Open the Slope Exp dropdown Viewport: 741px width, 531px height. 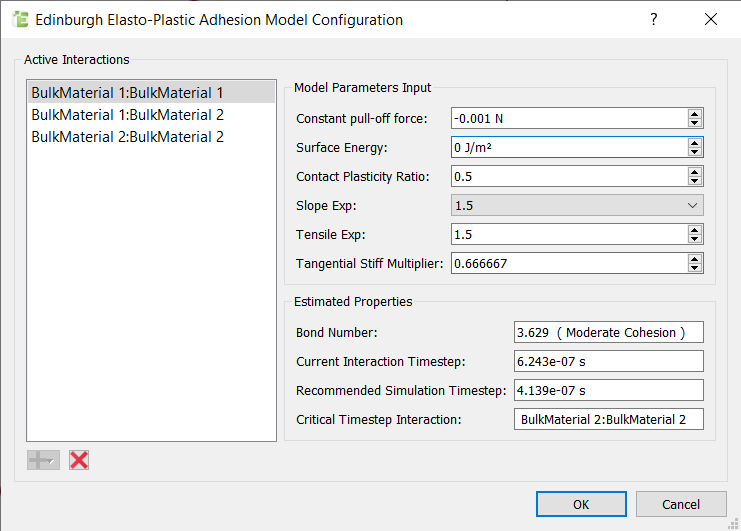(x=577, y=205)
